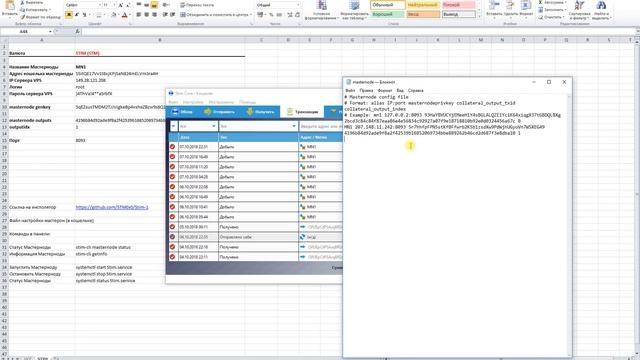Click the decrease indent icon

click(x=165, y=15)
